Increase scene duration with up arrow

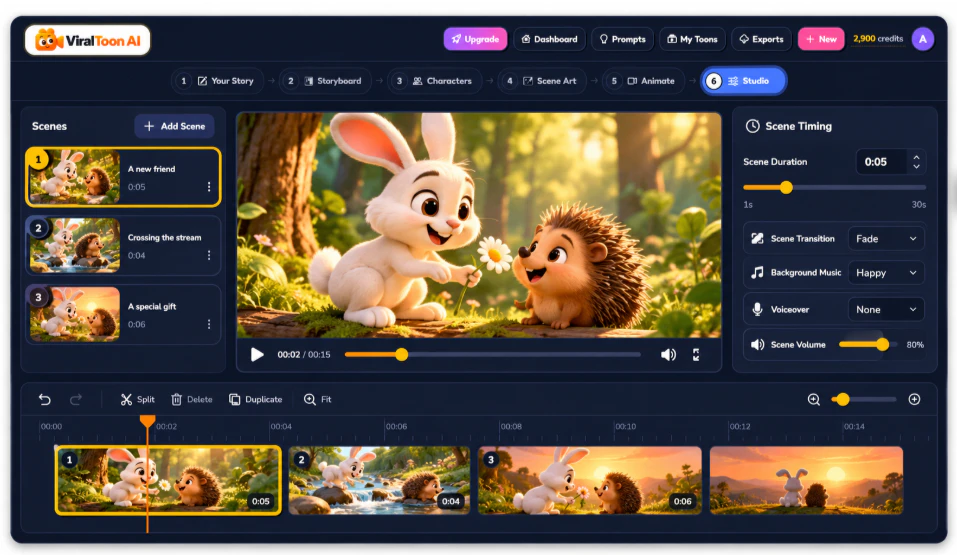point(916,157)
